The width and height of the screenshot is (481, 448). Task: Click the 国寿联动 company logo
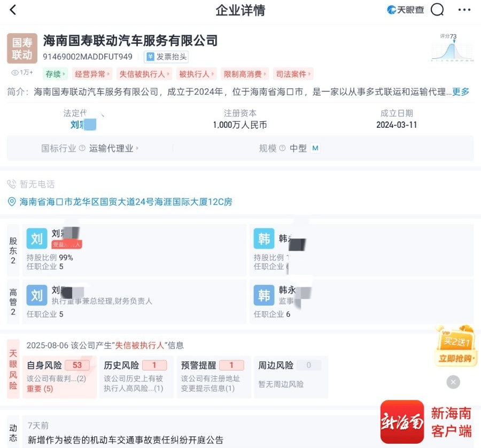pos(22,48)
